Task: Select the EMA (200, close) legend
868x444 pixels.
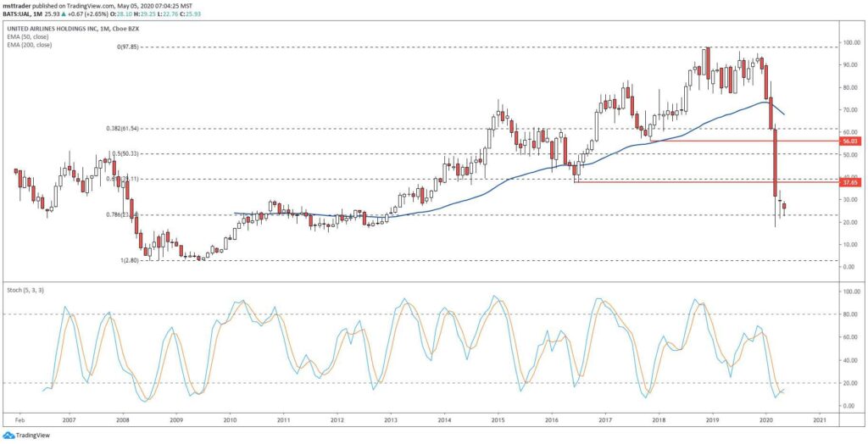Action: pos(30,44)
